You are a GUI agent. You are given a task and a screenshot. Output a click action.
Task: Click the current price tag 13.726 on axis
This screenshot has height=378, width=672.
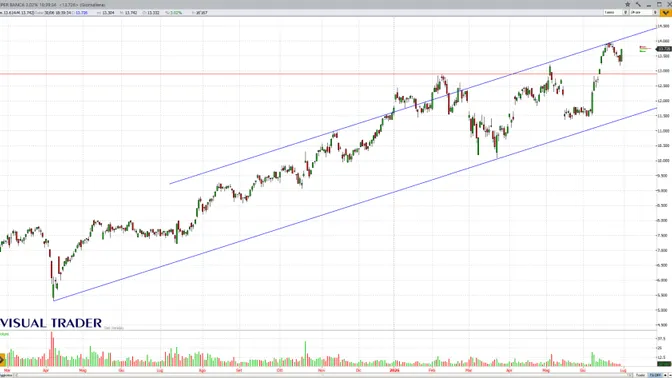click(664, 49)
